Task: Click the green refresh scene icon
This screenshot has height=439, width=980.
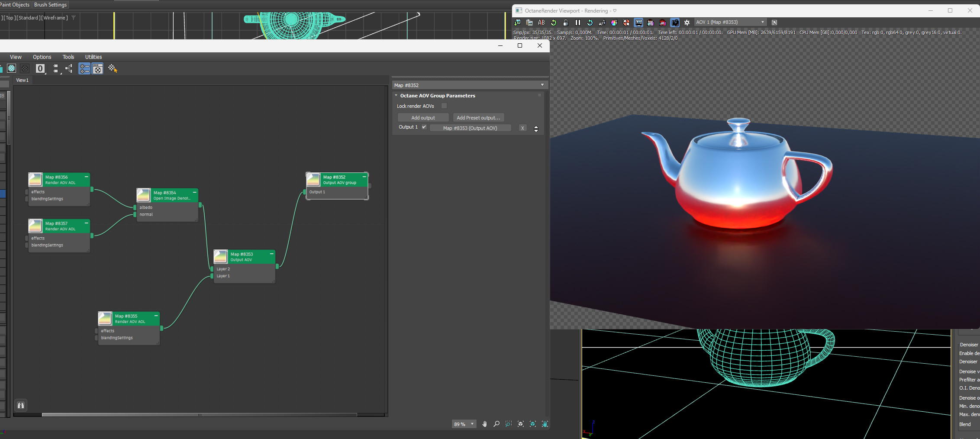Action: point(554,23)
